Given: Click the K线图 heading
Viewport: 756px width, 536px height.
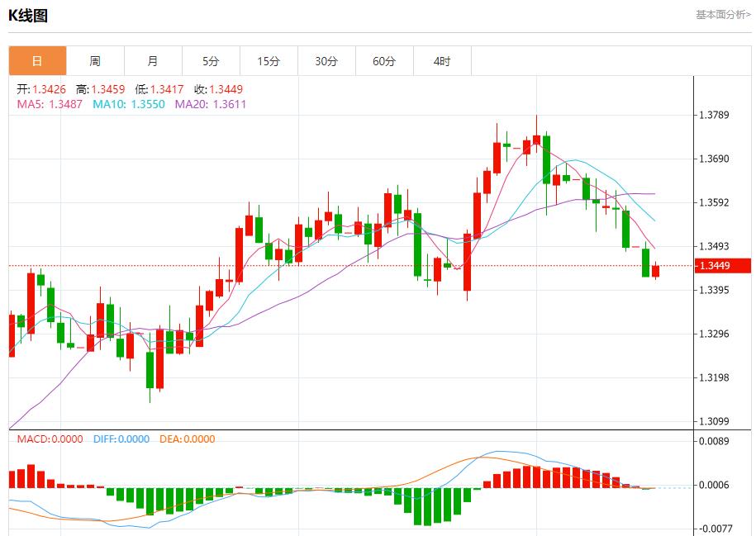Looking at the screenshot, I should tap(28, 15).
